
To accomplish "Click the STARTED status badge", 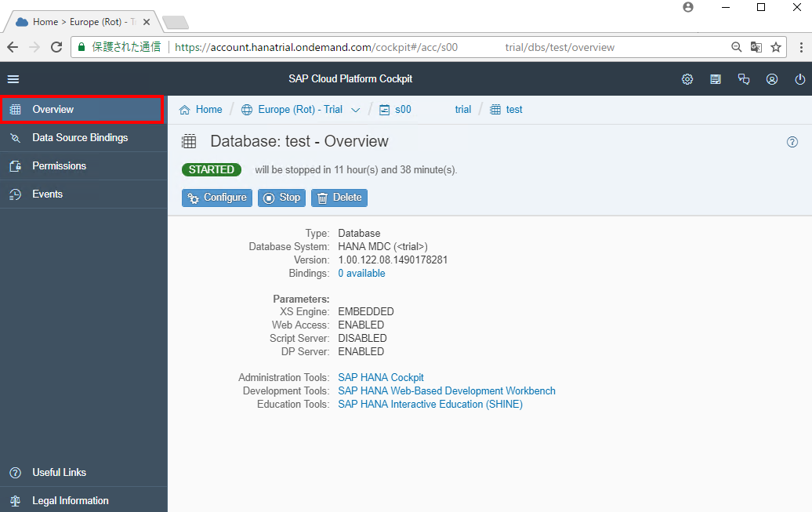I will 212,170.
